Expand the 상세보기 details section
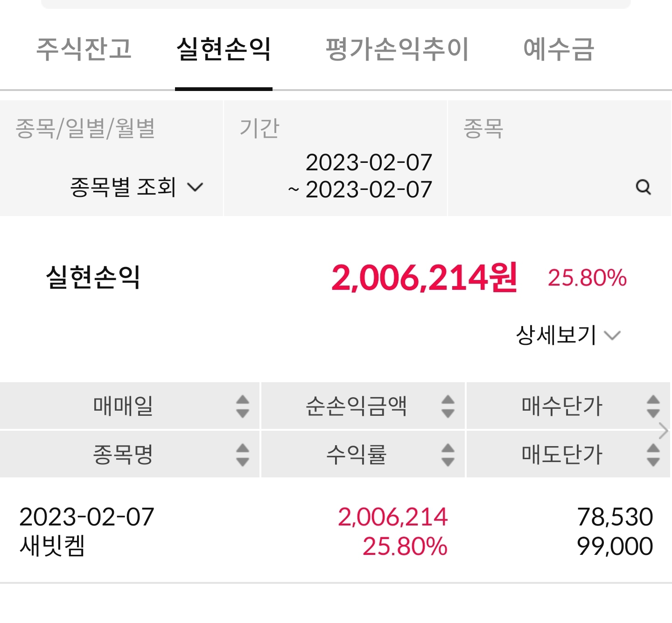Screen dimensions: 672x623 568,335
